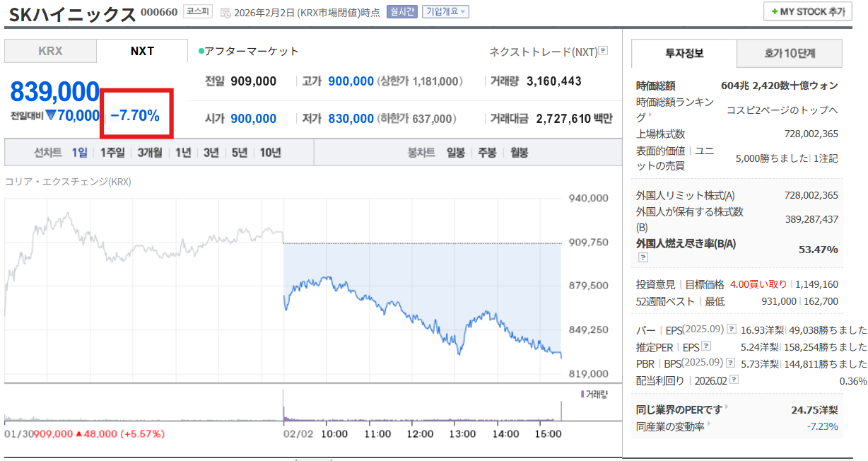Click the help icon beside EPS(2025.09)

pos(732,329)
